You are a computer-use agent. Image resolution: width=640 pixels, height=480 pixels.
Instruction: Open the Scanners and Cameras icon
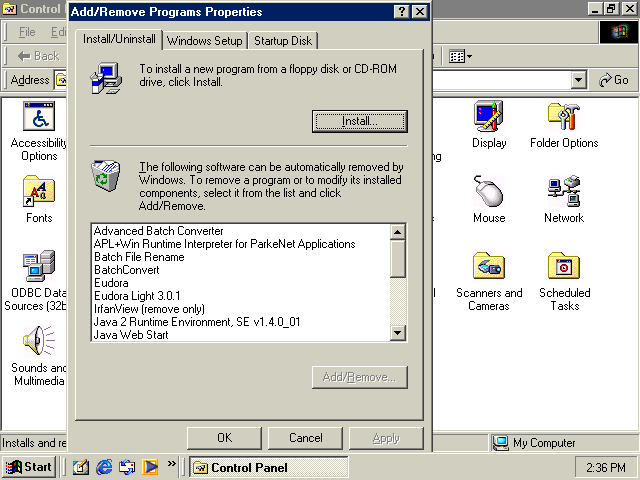(489, 266)
